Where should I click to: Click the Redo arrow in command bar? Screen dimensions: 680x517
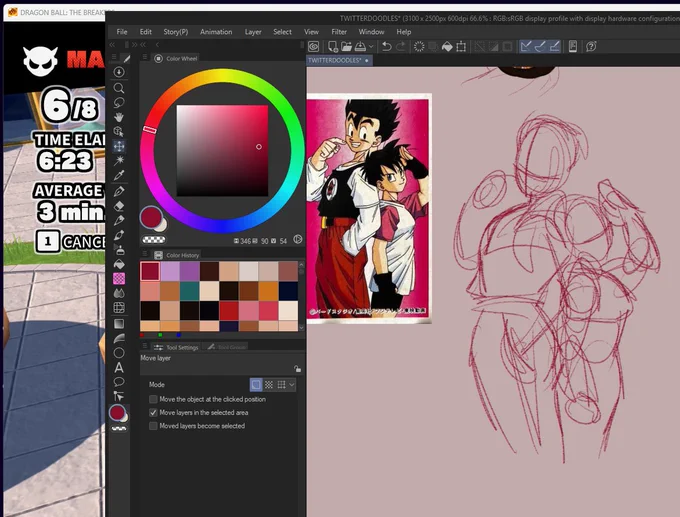[401, 46]
